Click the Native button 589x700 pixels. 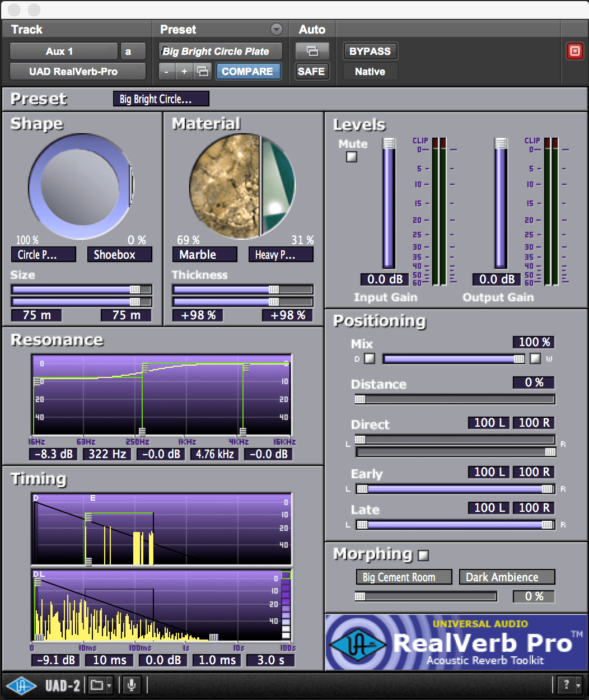[370, 72]
